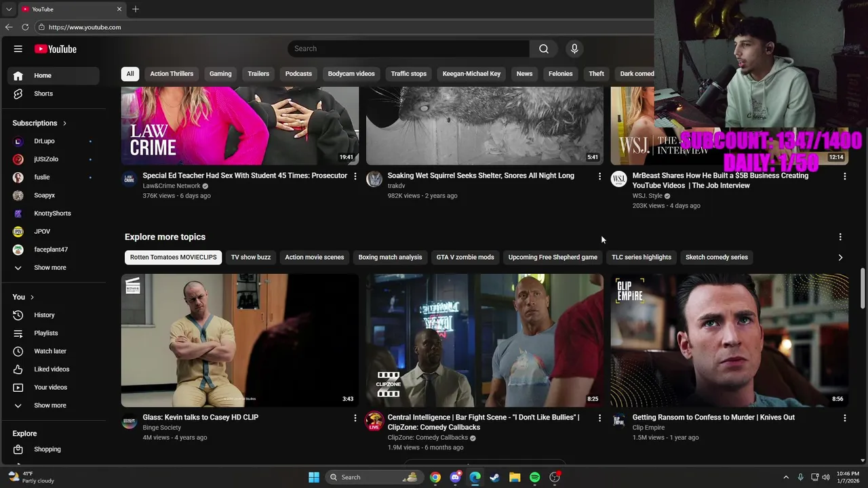The height and width of the screenshot is (488, 868).
Task: Open options for Soaking Wet Squirrel video
Action: 599,176
